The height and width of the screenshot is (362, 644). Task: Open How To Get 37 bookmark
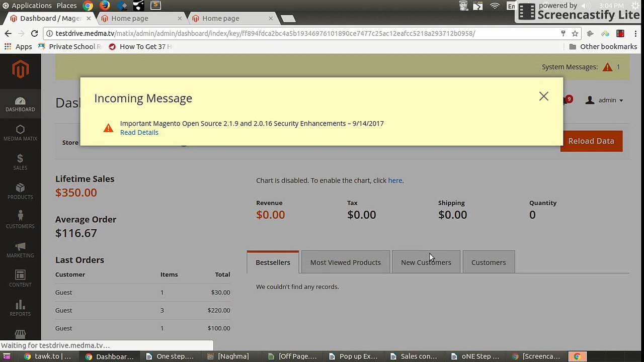click(x=140, y=47)
